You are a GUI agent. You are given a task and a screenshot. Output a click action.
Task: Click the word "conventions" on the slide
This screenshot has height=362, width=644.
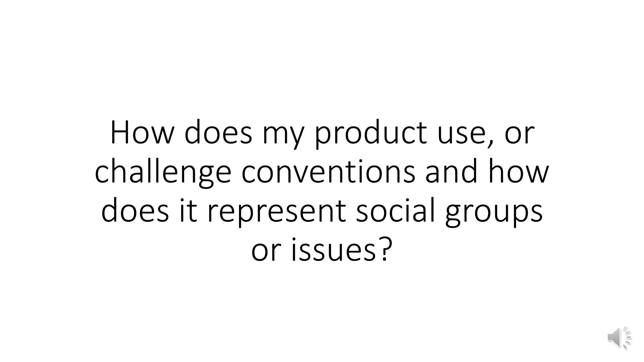[328, 173]
